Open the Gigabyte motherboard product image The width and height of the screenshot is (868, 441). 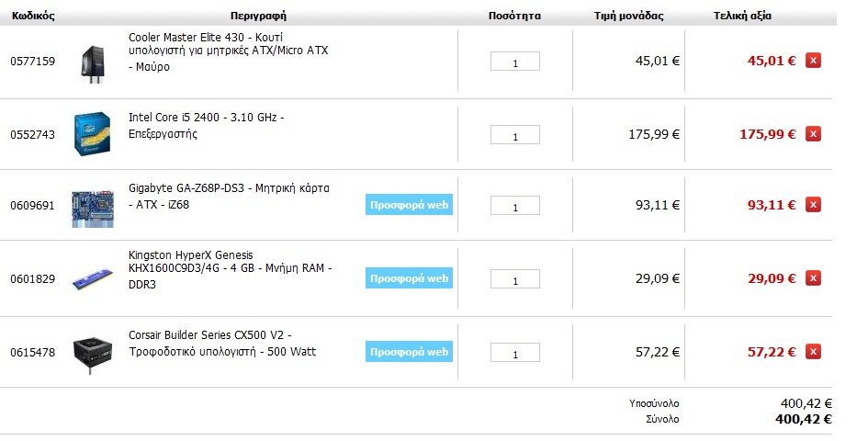coord(93,209)
